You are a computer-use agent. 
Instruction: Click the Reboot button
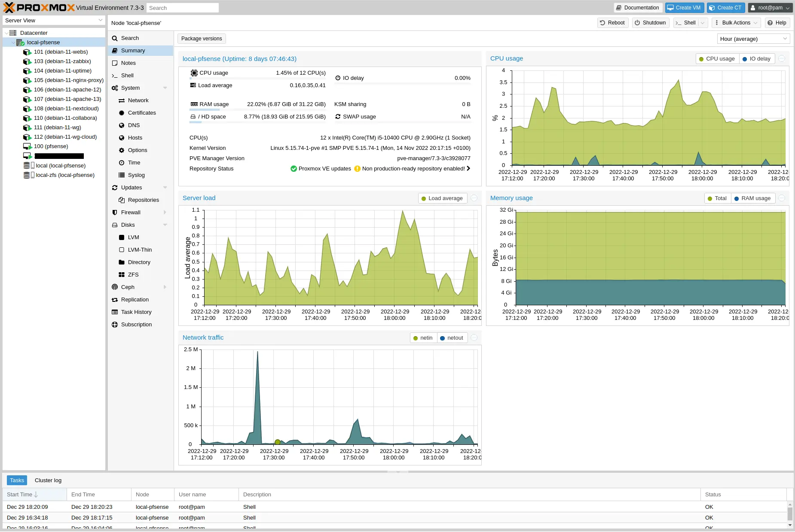[x=612, y=23]
